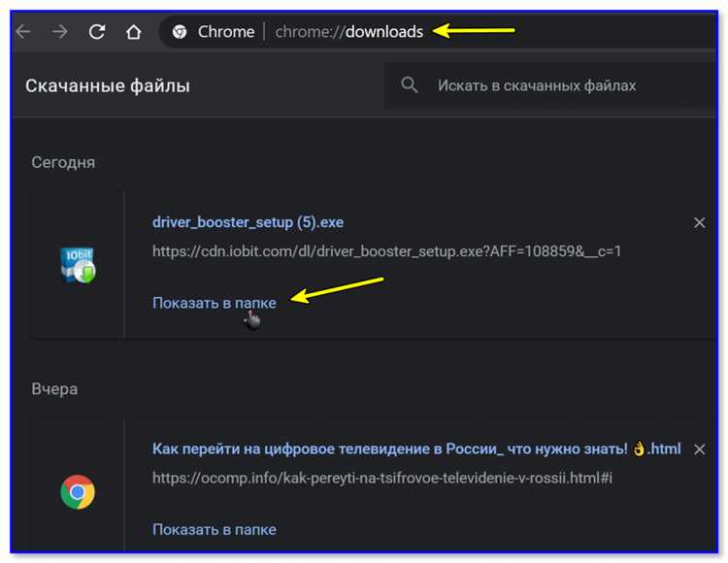Click the browser back arrow
The height and width of the screenshot is (563, 728).
[22, 32]
